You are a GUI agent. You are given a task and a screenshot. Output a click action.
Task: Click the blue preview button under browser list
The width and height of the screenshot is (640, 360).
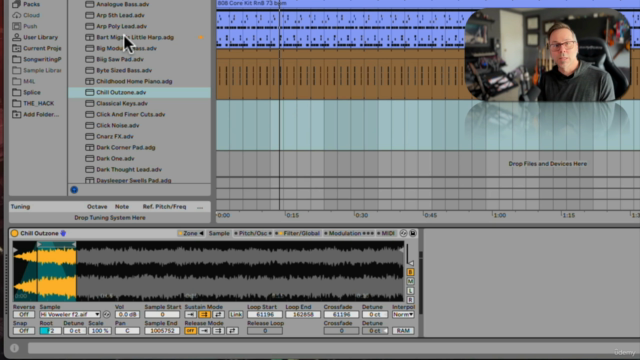point(74,190)
